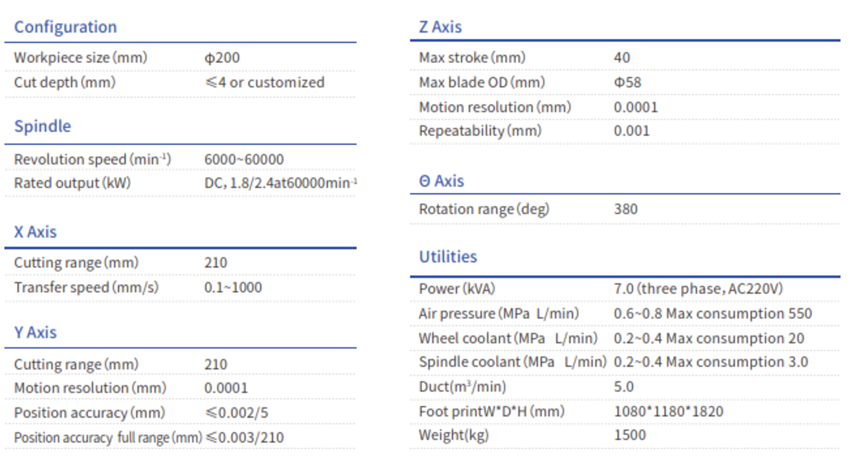Click the Transfer speed value 0.1~1000
The image size is (868, 464).
[233, 288]
